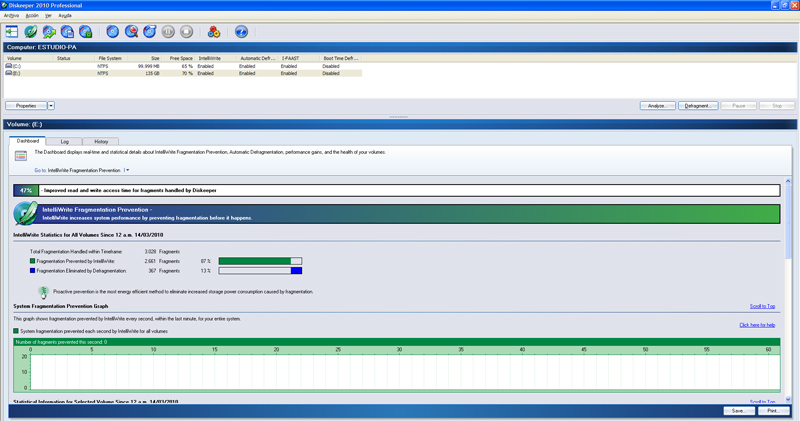Click the Stop button beside Pause
This screenshot has height=421, width=800.
point(777,106)
